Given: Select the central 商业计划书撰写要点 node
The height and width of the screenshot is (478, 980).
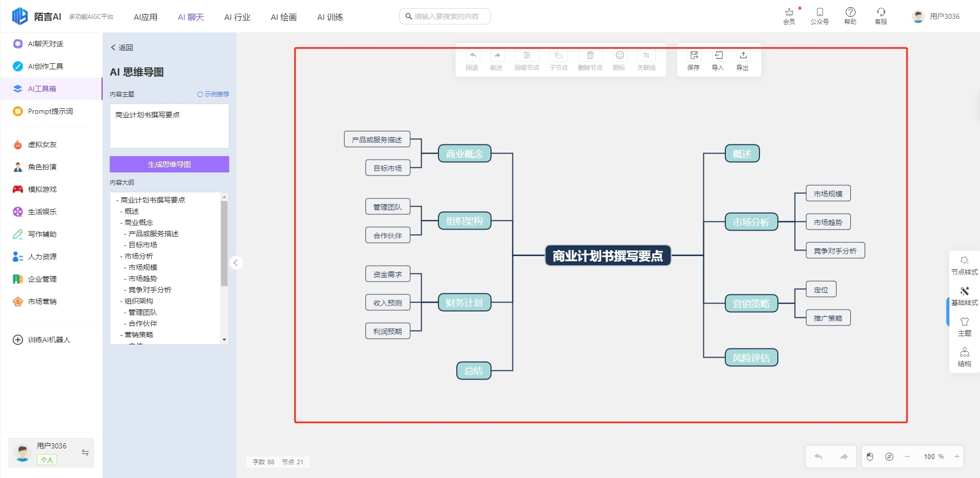Looking at the screenshot, I should pos(608,256).
